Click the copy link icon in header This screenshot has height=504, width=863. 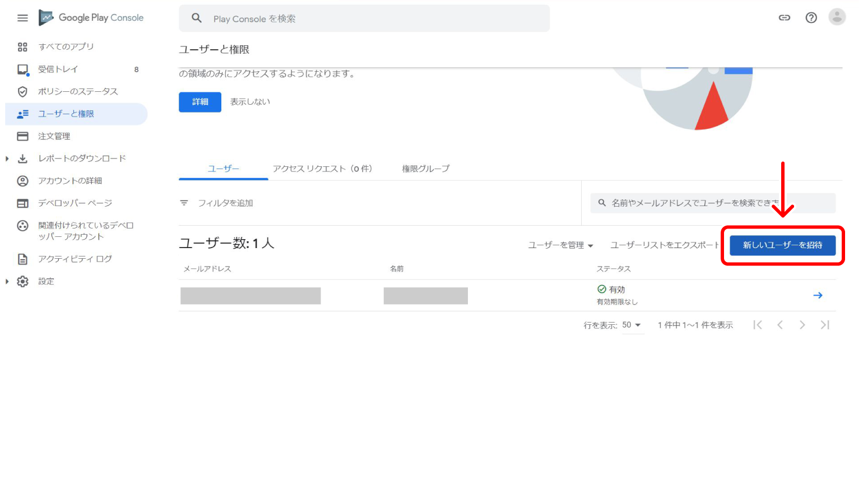point(785,18)
